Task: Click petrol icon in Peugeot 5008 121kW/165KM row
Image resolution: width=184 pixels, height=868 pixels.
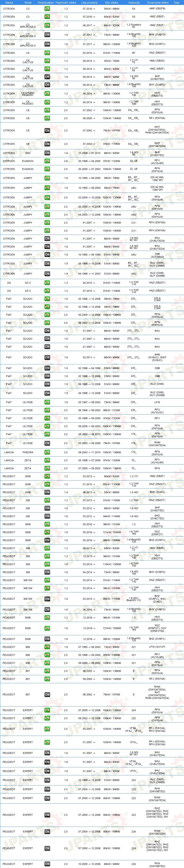Action: click(47, 628)
